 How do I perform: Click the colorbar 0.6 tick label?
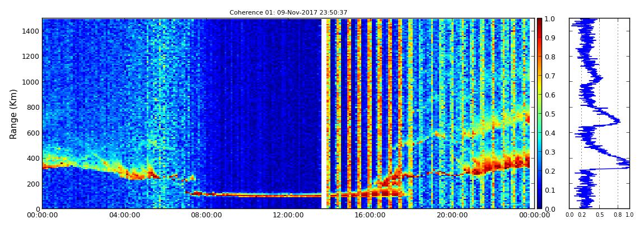550,95
